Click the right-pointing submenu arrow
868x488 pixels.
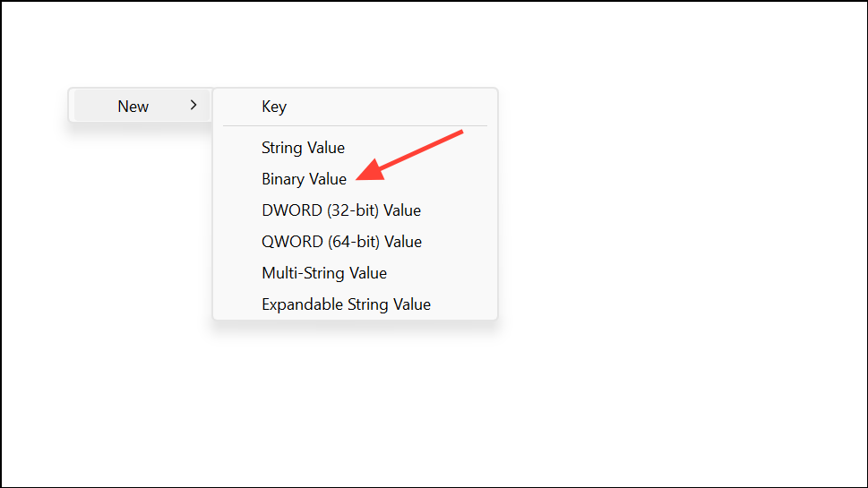point(193,106)
